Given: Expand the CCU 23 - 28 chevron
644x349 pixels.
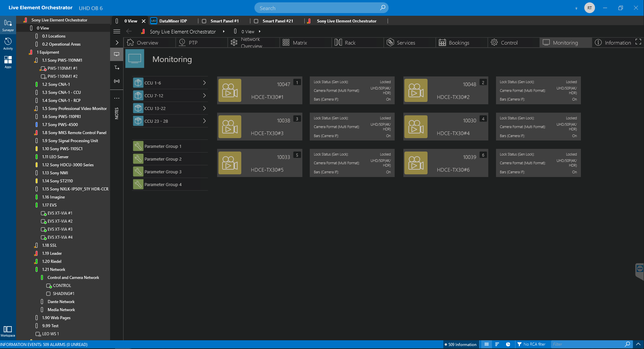Looking at the screenshot, I should [x=204, y=121].
